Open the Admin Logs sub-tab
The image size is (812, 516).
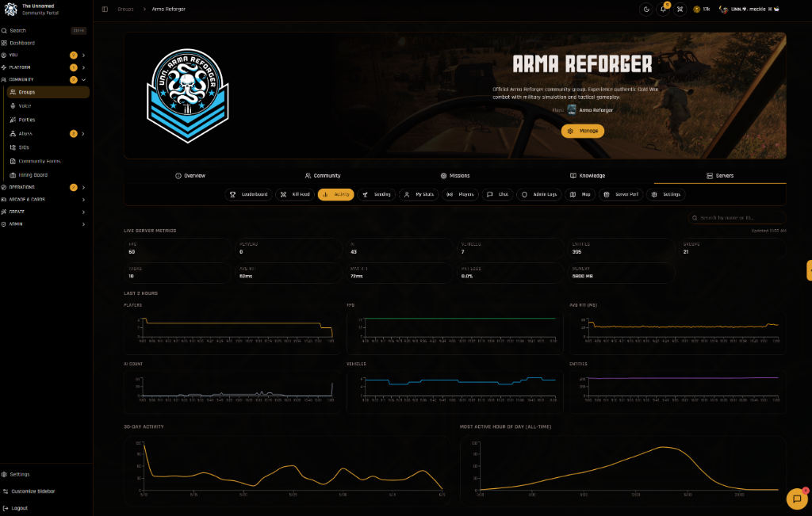pyautogui.click(x=539, y=195)
